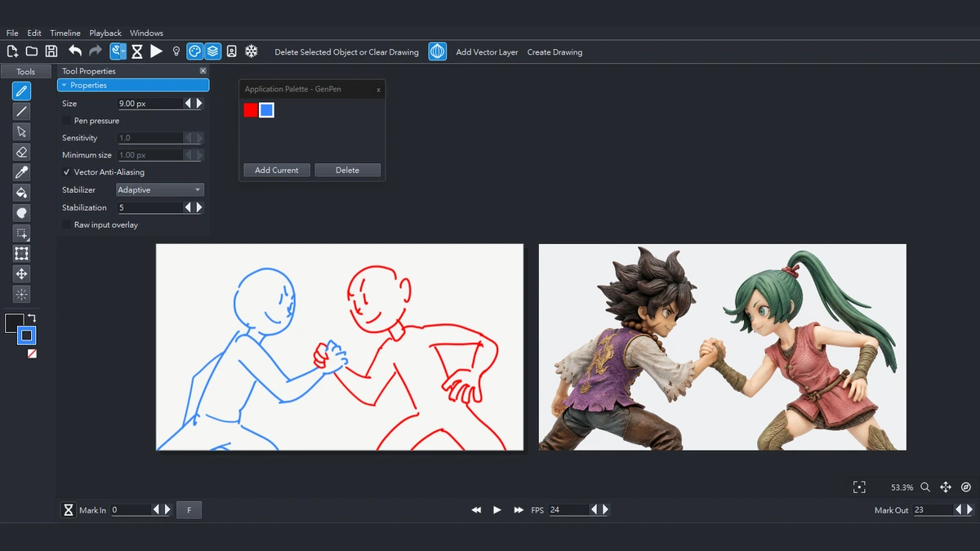Toggle the layers panel button in toolbar
980x551 pixels.
[x=212, y=51]
